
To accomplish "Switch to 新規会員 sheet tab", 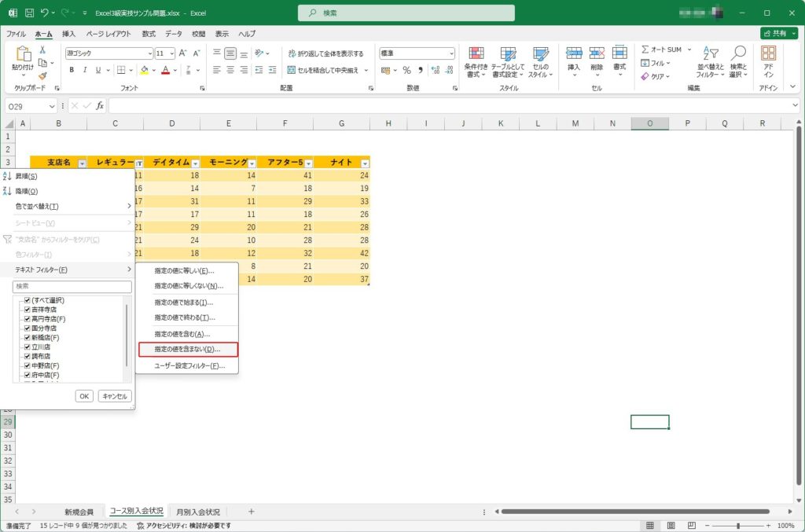I will pyautogui.click(x=79, y=512).
